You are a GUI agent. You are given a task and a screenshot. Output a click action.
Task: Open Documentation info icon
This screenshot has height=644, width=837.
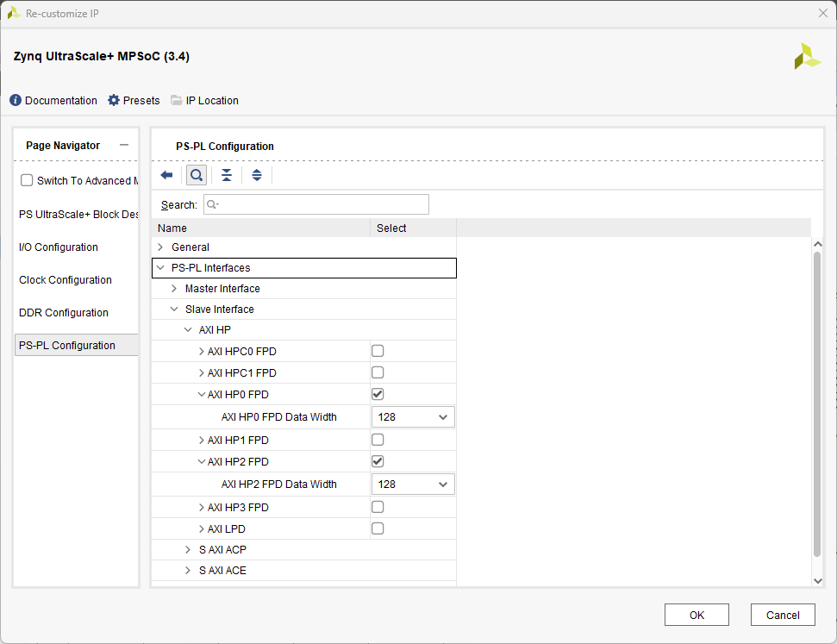(16, 101)
